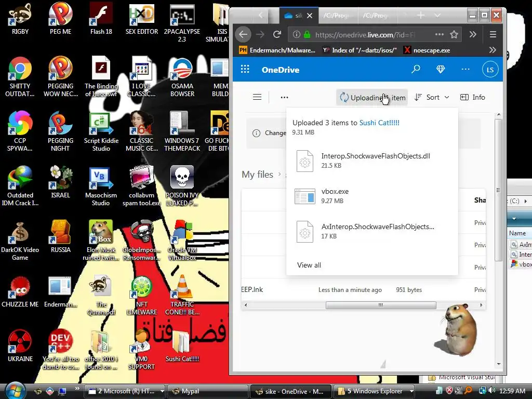Open the noescape.exe bookmark
The width and height of the screenshot is (532, 399).
pyautogui.click(x=427, y=50)
